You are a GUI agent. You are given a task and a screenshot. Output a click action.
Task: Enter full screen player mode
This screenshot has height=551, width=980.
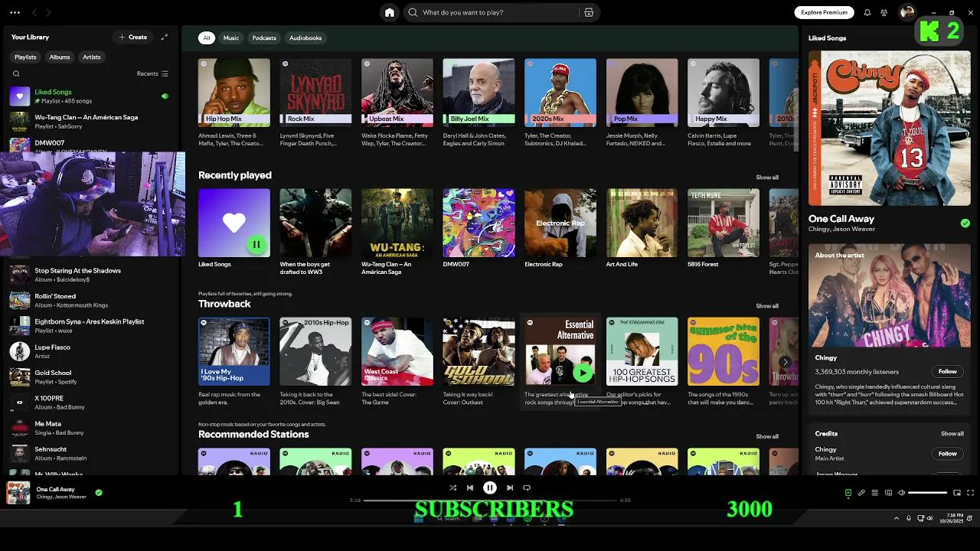click(970, 493)
